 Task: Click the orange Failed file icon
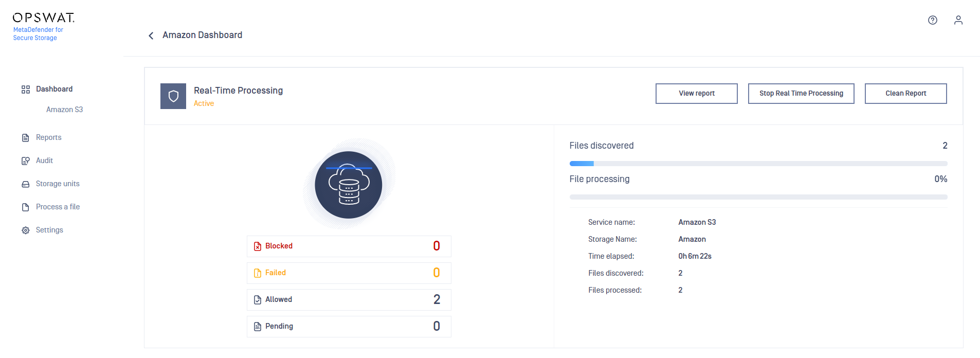(x=258, y=273)
